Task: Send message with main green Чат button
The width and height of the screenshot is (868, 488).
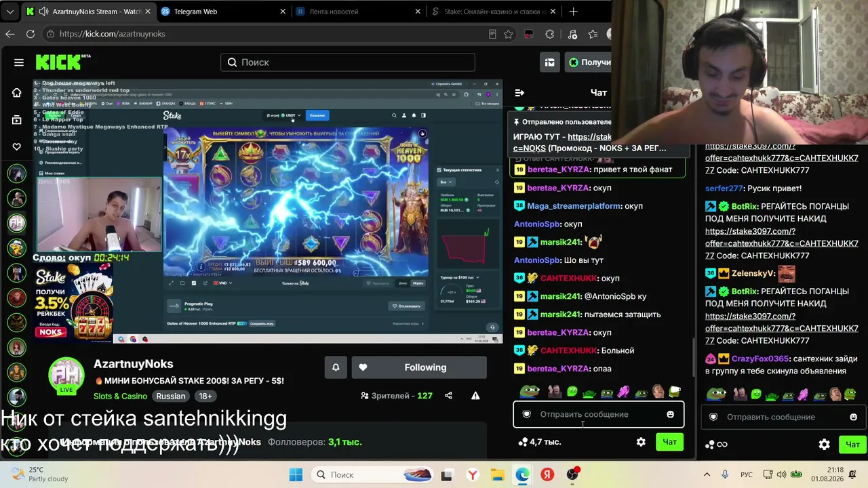Action: click(x=670, y=442)
